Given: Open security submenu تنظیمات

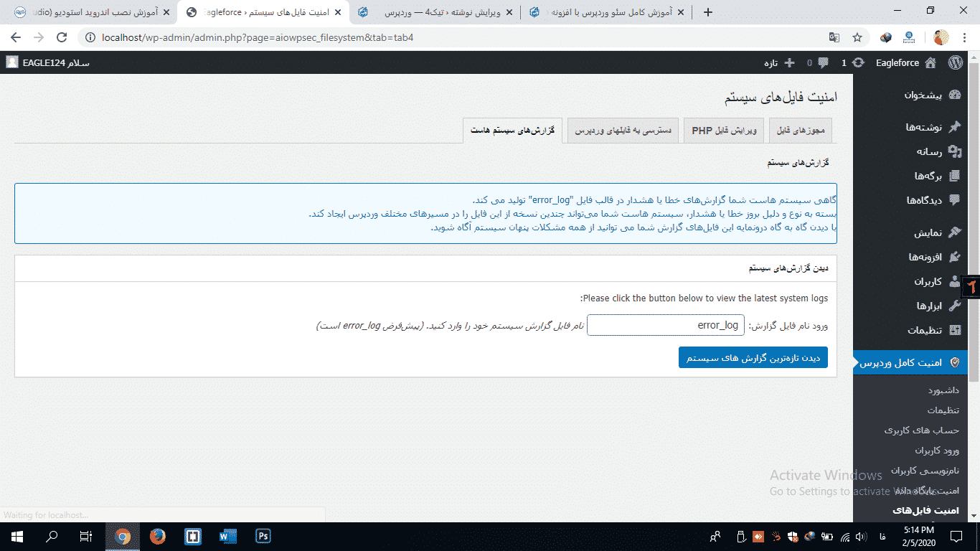Looking at the screenshot, I should 943,410.
